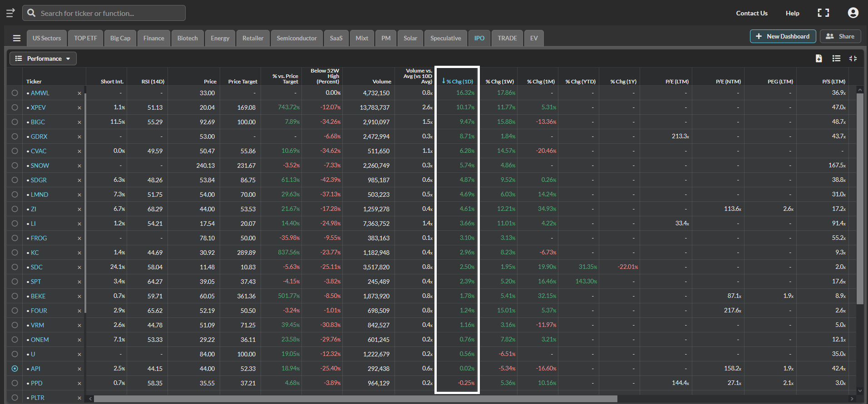Click the Share button
The image size is (868, 404).
coord(840,36)
